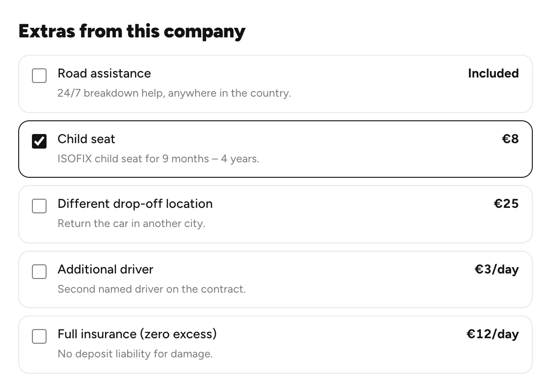Select the Different drop-off location label
Viewport: 551px width, 392px height.
pos(135,204)
